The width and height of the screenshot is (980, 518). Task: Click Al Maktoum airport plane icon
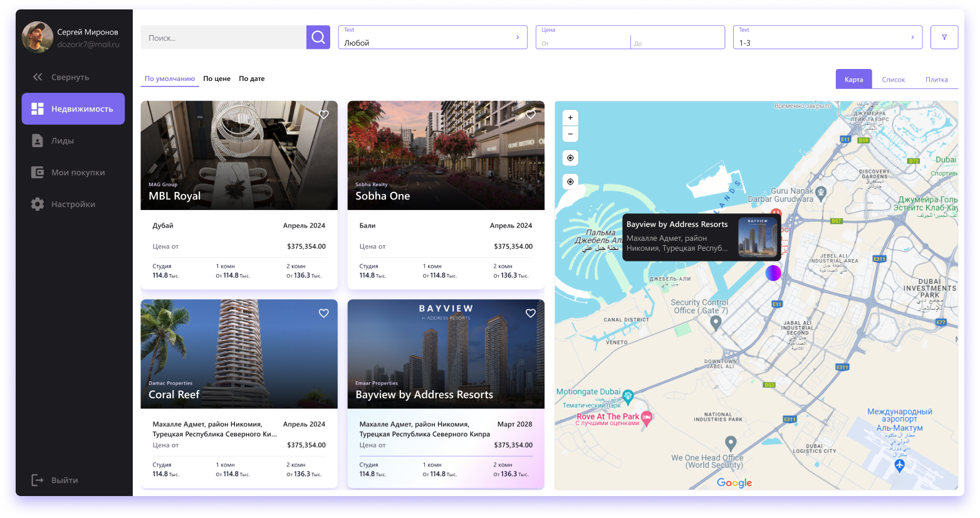[900, 465]
